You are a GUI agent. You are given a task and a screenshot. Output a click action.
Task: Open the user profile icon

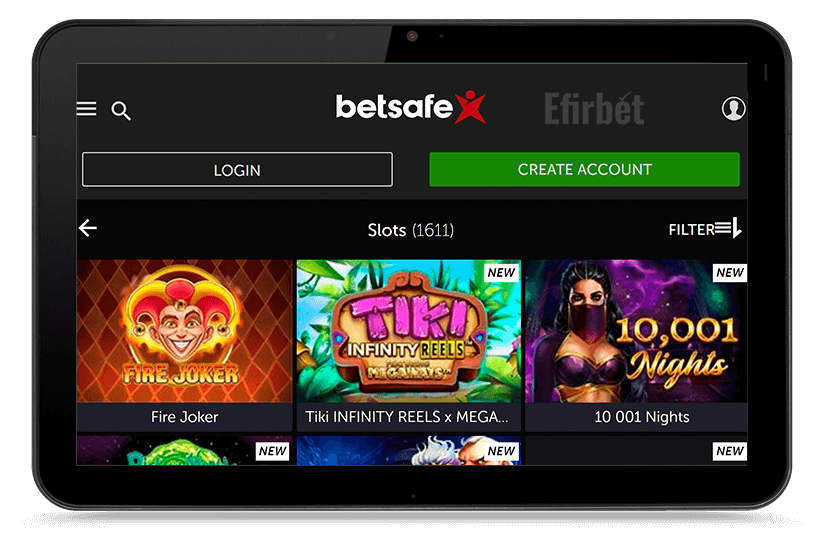pos(733,108)
